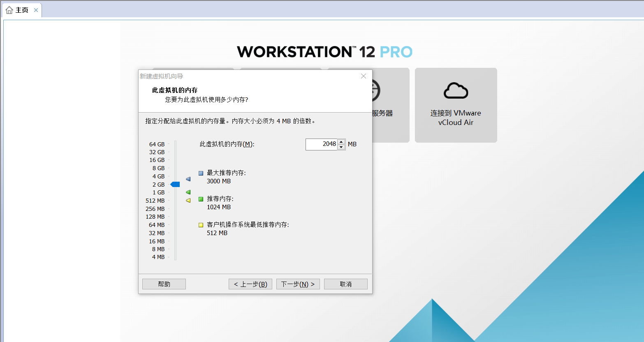
Task: Click the 帮助 button
Action: click(x=164, y=284)
